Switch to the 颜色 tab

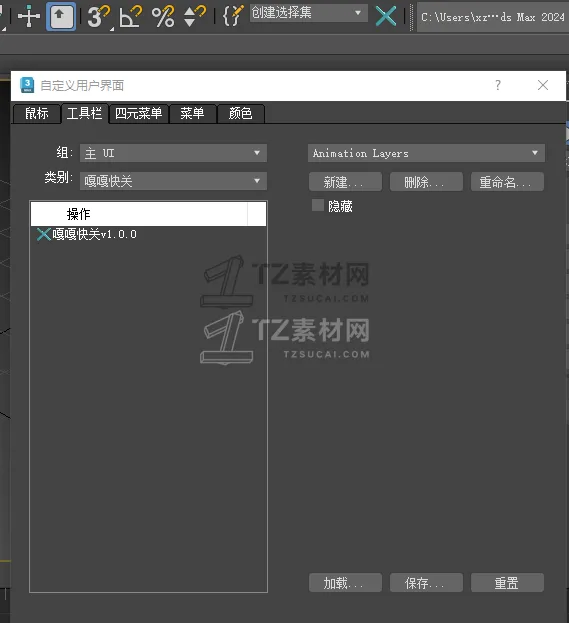coord(240,114)
